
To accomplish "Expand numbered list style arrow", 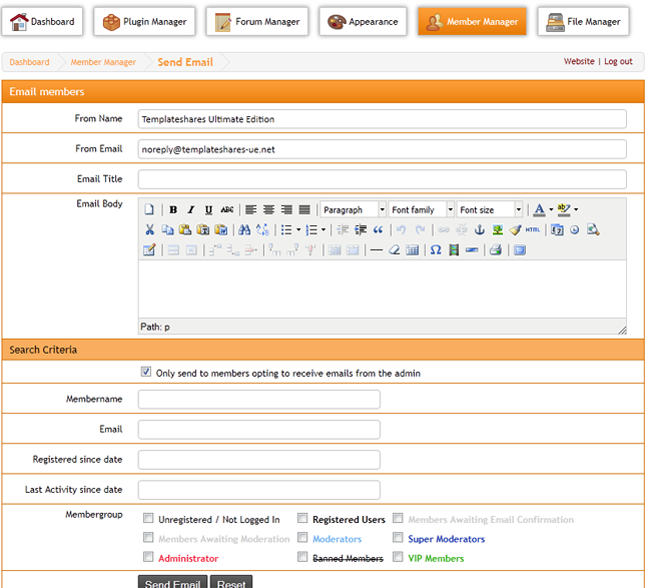I will (x=323, y=229).
